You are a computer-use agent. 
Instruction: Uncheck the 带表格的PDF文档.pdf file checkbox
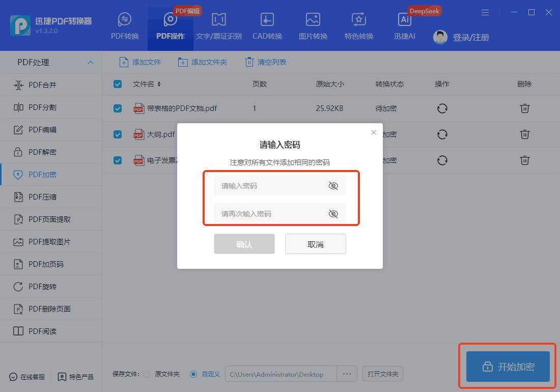pyautogui.click(x=118, y=108)
